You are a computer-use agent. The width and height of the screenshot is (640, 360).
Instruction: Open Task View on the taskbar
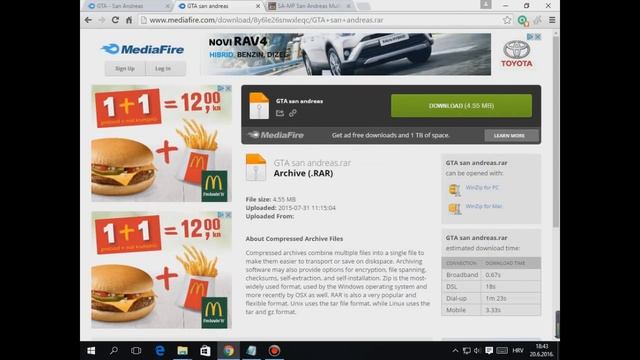136,351
